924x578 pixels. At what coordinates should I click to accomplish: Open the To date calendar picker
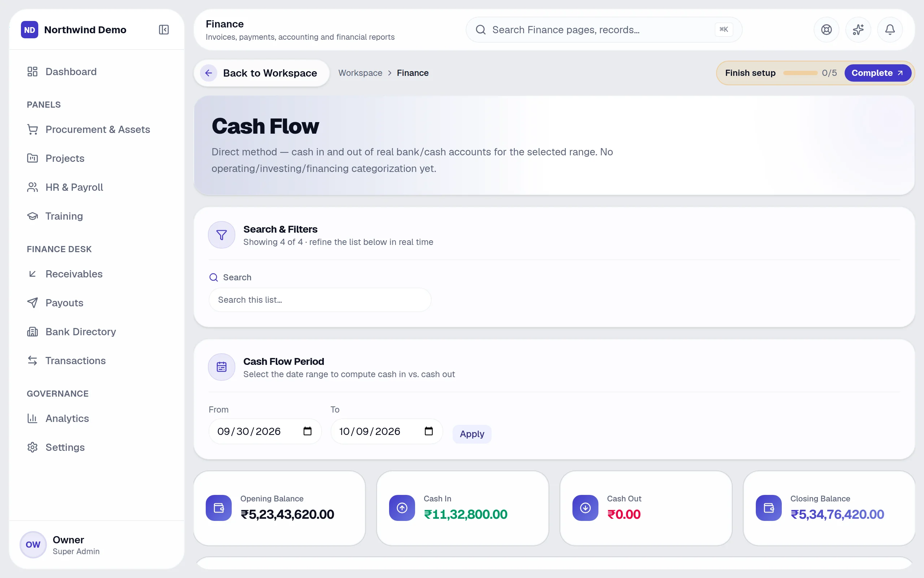(429, 431)
